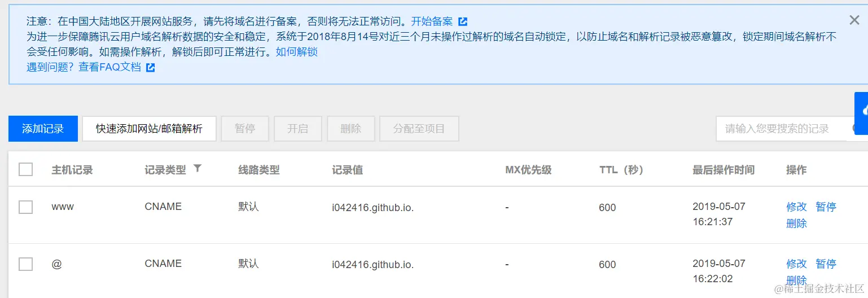
Task: Click the 最后操作时间 column header
Action: [x=724, y=170]
